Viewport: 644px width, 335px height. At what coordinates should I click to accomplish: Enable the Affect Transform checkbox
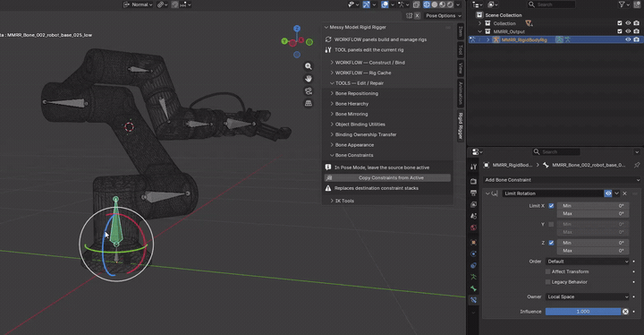pyautogui.click(x=548, y=271)
